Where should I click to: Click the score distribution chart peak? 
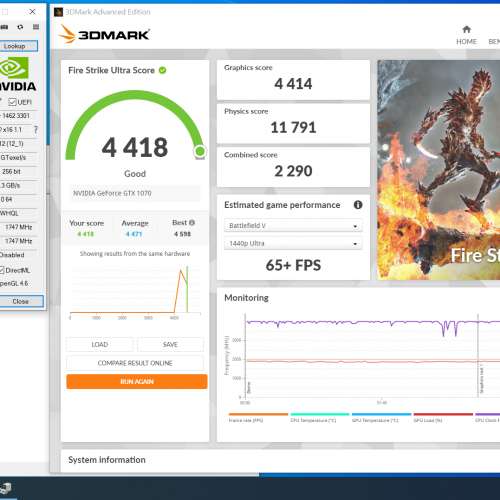point(181,270)
